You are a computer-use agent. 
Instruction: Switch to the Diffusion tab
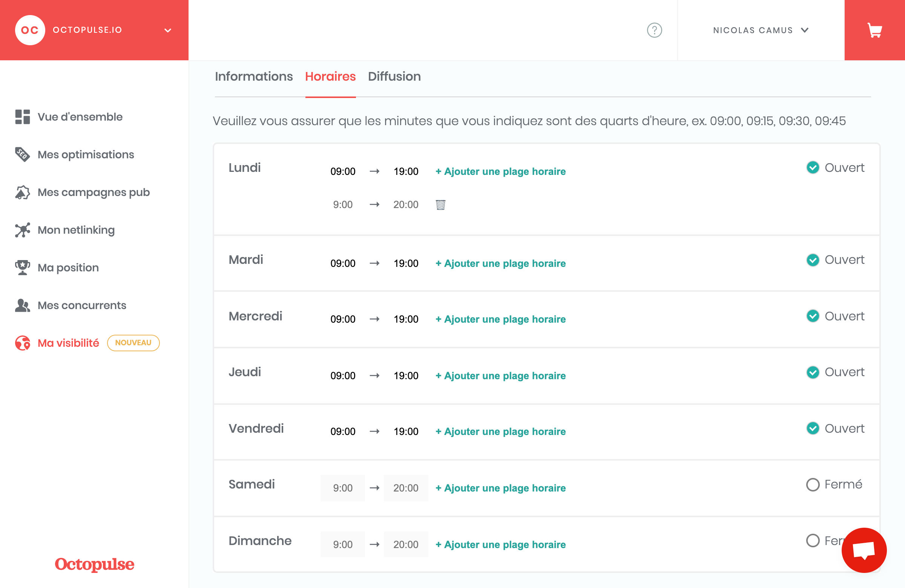coord(394,77)
